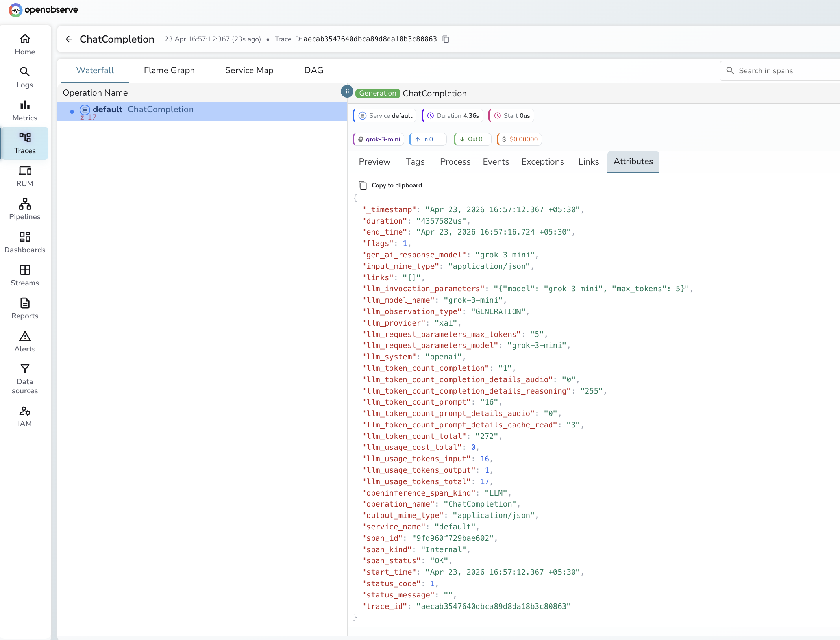
Task: Switch to the Flame Graph tab
Action: point(169,70)
